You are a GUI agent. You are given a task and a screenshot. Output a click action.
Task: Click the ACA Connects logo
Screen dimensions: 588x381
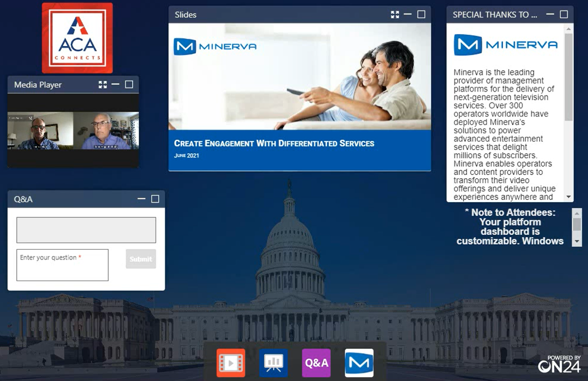78,38
